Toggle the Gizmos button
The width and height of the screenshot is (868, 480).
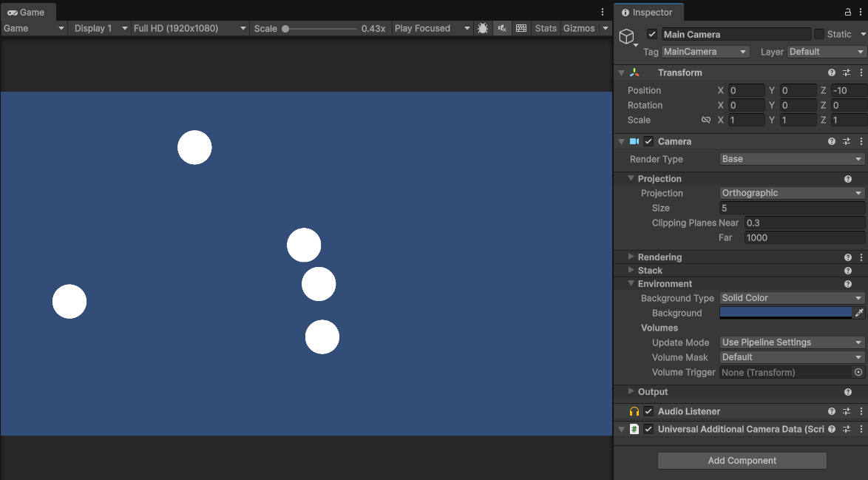(x=579, y=28)
